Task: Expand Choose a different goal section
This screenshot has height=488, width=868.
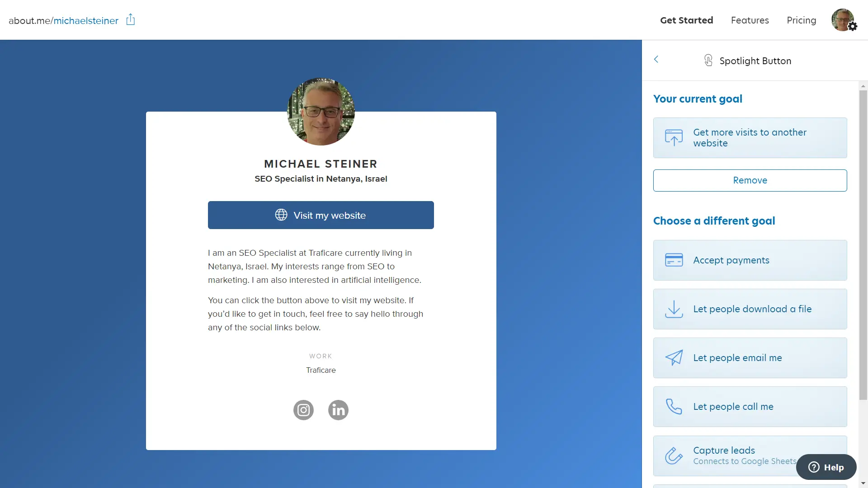Action: coord(713,221)
